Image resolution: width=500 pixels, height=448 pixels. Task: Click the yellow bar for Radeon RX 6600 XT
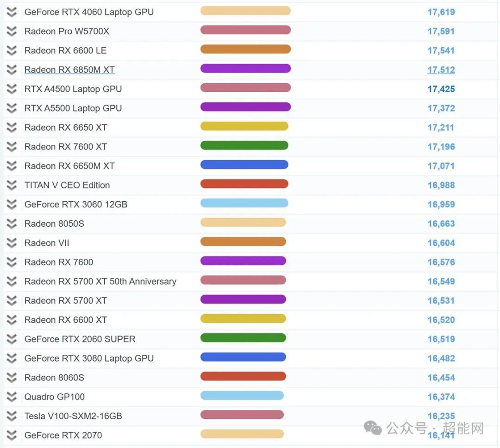point(244,318)
